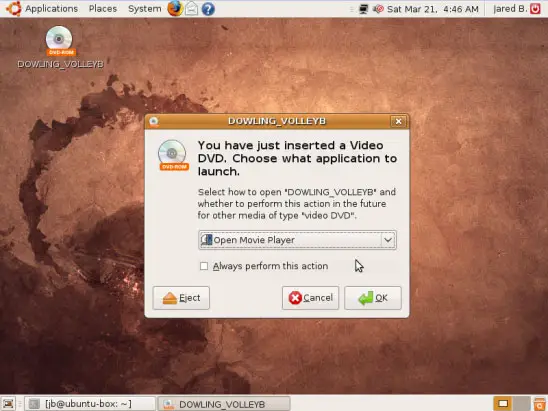Viewport: 548px width, 411px height.
Task: Select the DOWLING_VOLLEYB DVD desktop icon
Action: (x=60, y=47)
